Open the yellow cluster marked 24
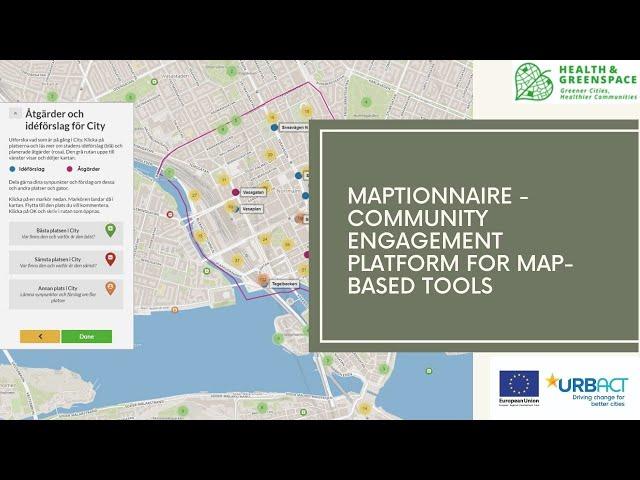Screen dimensions: 640x480 [265, 239]
